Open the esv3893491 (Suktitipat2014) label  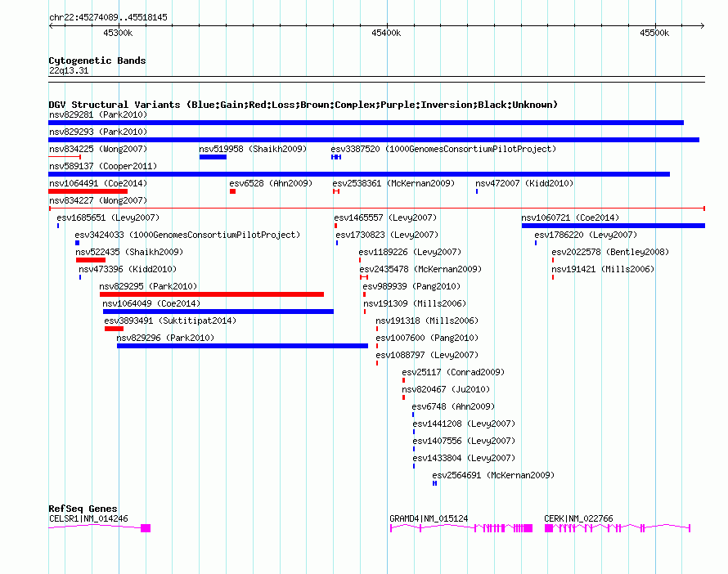(170, 321)
